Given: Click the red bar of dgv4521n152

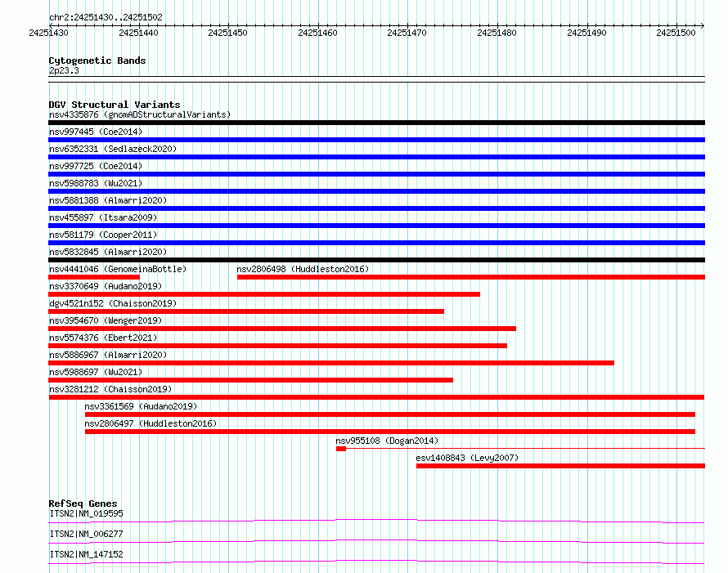Looking at the screenshot, I should pos(246,311).
